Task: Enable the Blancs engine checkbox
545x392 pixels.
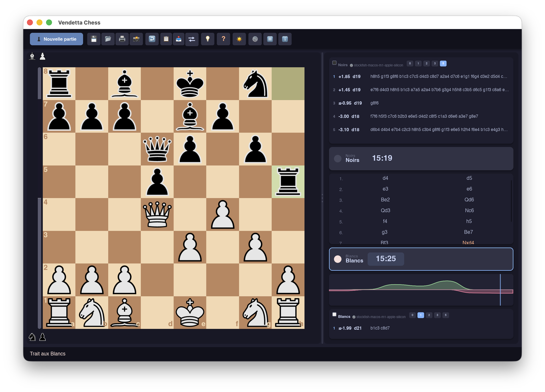Action: point(334,315)
